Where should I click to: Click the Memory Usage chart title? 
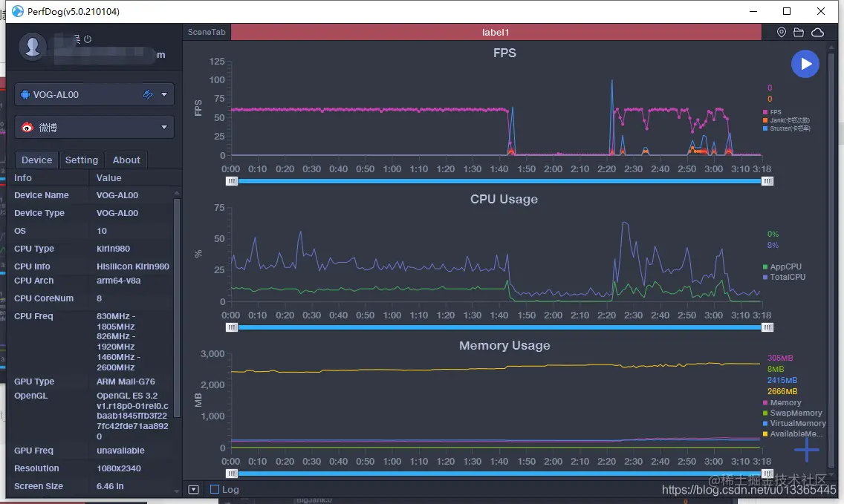click(504, 345)
